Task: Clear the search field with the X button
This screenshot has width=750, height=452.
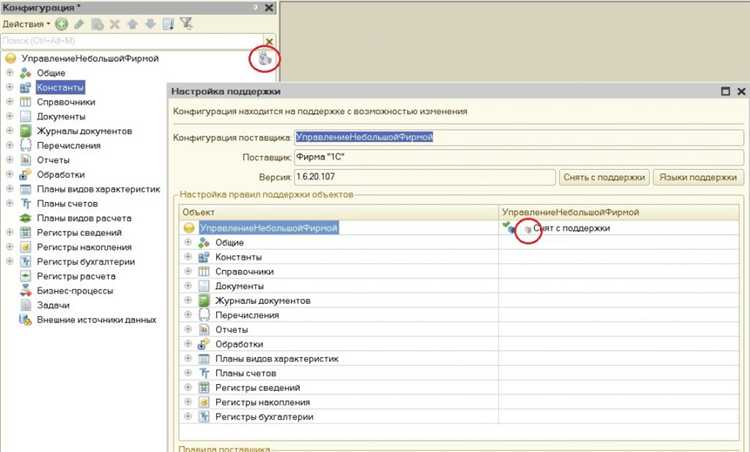Action: [x=267, y=41]
